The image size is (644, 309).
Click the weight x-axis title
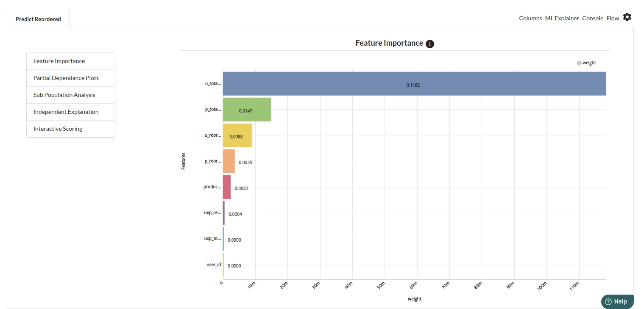pos(415,299)
